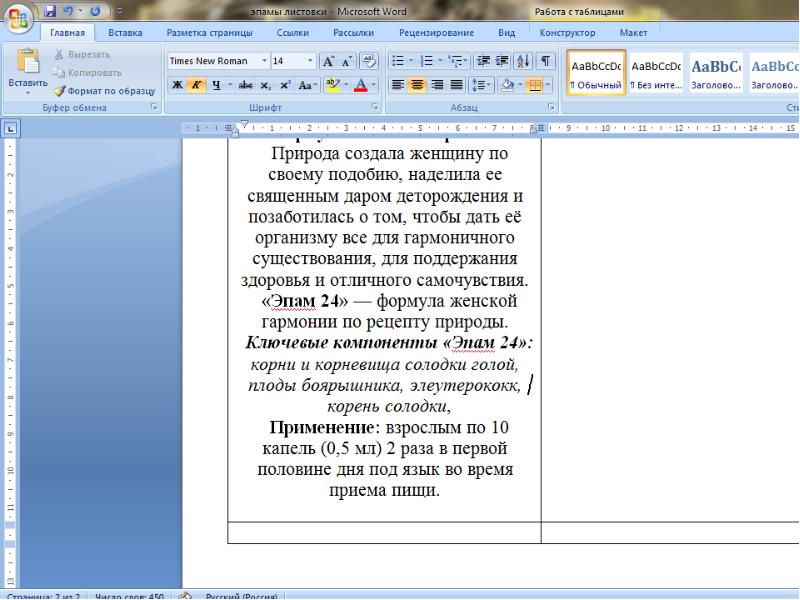Toggle Italic (К) formatting
The width and height of the screenshot is (800, 600).
coord(197,85)
